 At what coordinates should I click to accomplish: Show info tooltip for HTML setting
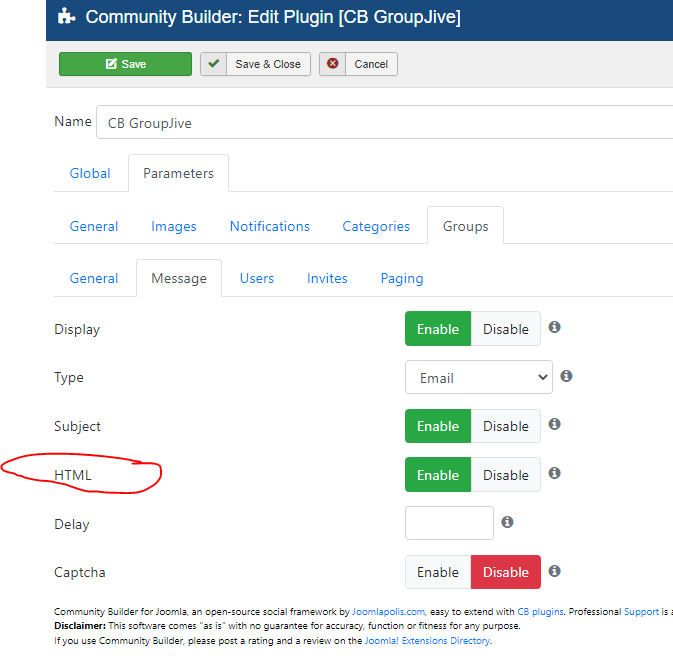pyautogui.click(x=555, y=473)
